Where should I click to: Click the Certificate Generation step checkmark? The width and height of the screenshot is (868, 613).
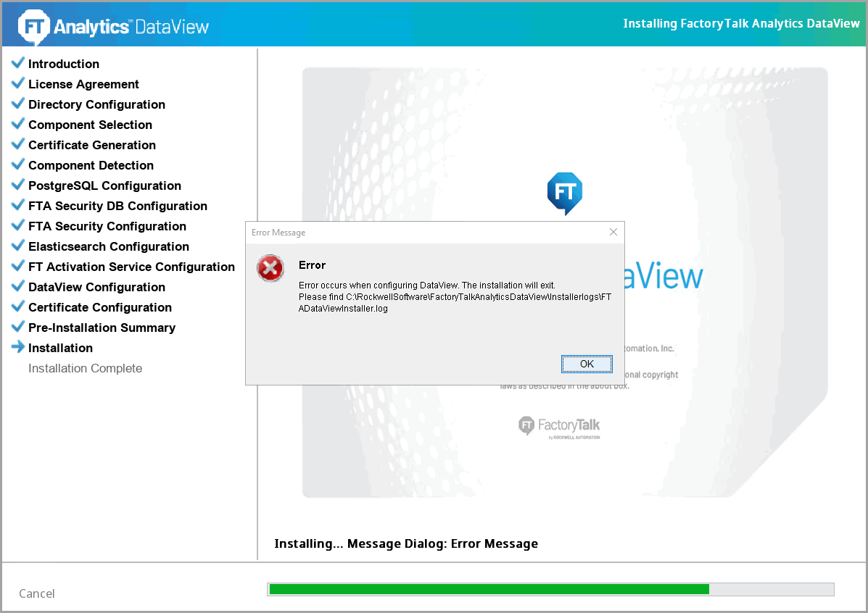point(17,144)
